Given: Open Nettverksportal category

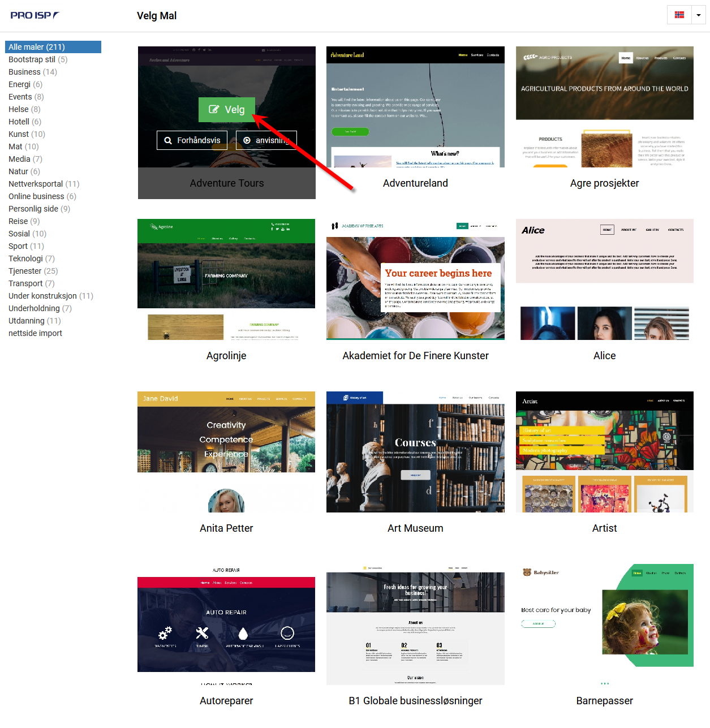Looking at the screenshot, I should 44,184.
